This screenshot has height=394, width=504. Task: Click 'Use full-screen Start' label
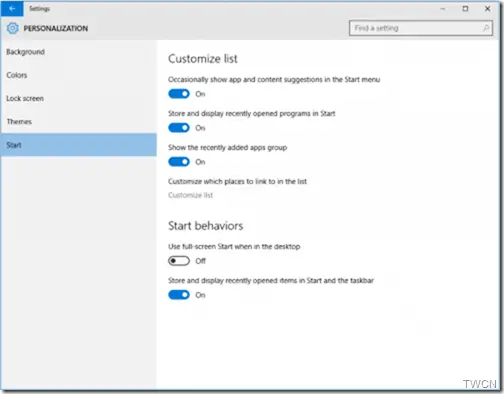pos(234,247)
